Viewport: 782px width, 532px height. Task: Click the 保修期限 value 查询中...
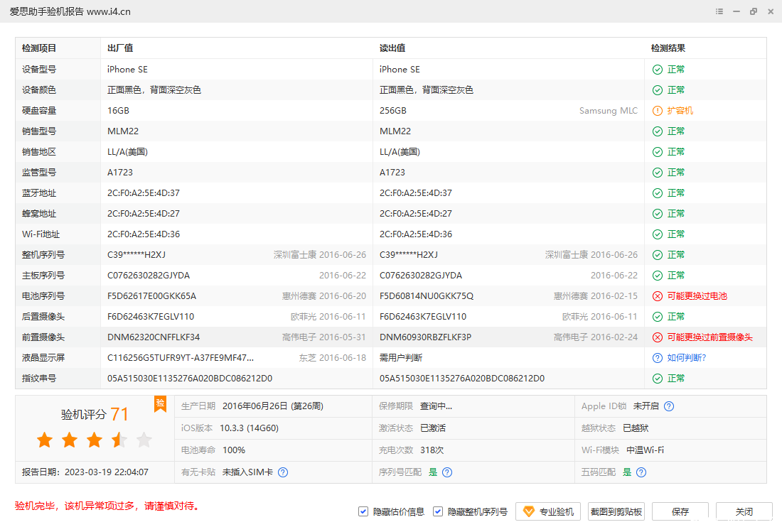point(436,406)
